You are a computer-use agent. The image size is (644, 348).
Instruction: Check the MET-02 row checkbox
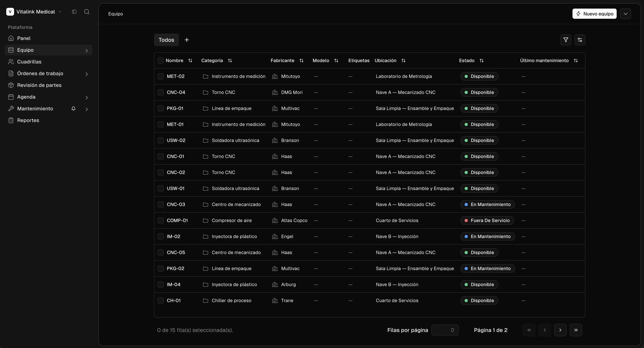[160, 76]
